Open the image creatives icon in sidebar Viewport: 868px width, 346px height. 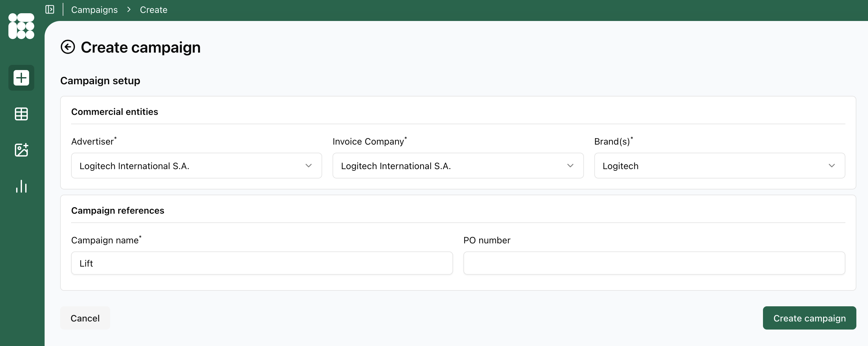(21, 150)
